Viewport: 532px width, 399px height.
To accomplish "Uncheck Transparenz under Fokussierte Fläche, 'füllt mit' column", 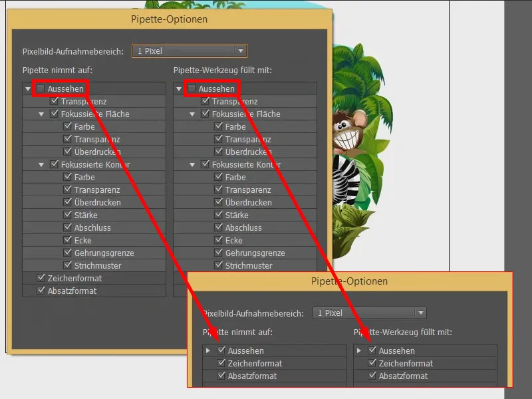I will pos(219,139).
